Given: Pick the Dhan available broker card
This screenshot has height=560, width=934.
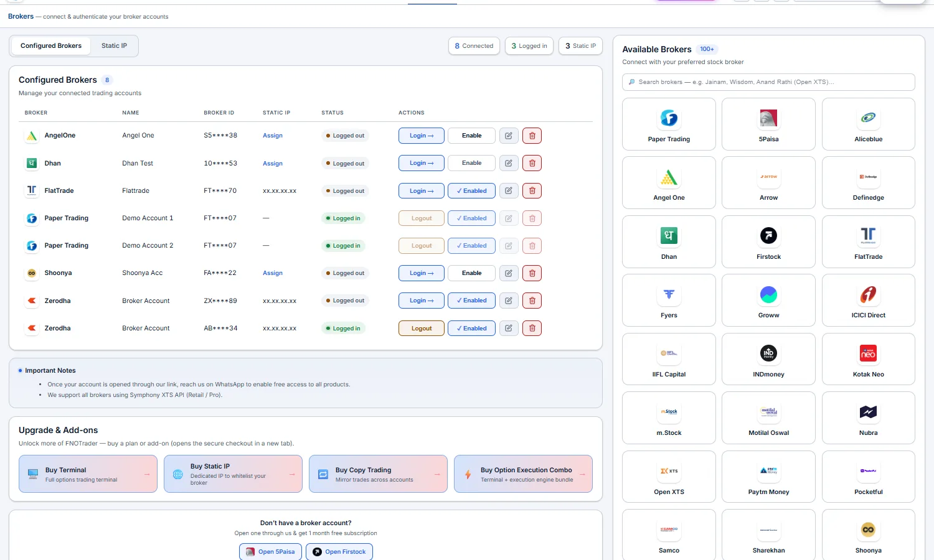Looking at the screenshot, I should [669, 242].
